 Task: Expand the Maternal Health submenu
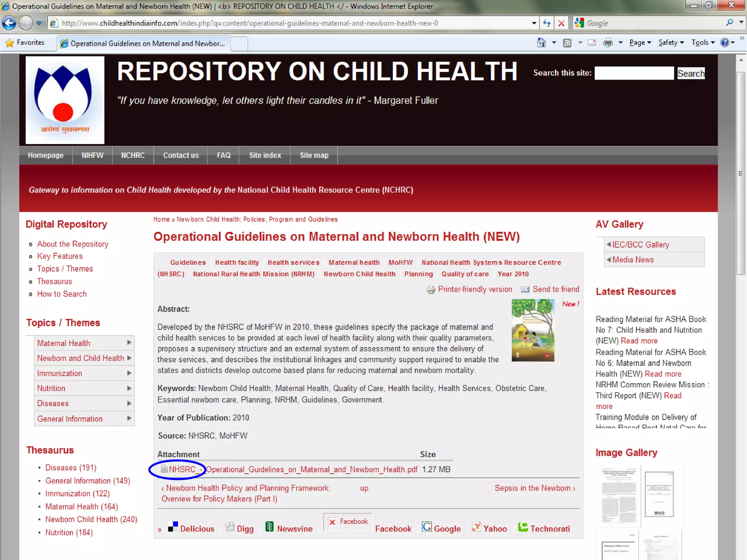point(129,343)
